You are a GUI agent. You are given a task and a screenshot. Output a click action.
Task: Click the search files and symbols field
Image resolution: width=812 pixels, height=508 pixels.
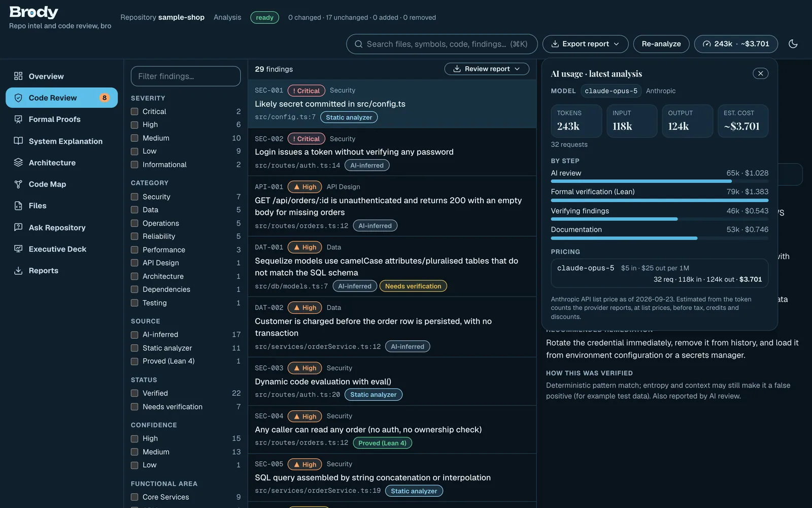click(x=442, y=44)
